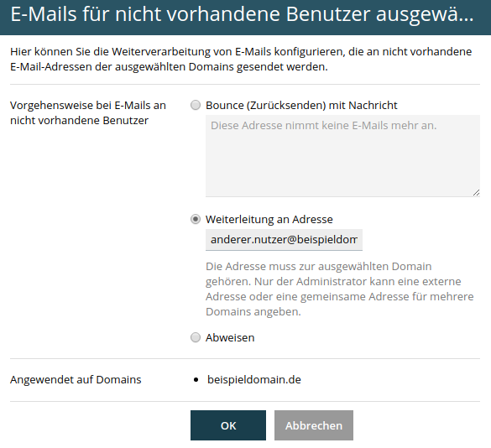Confirm settings with the OK button
The image size is (491, 448).
pos(228,425)
